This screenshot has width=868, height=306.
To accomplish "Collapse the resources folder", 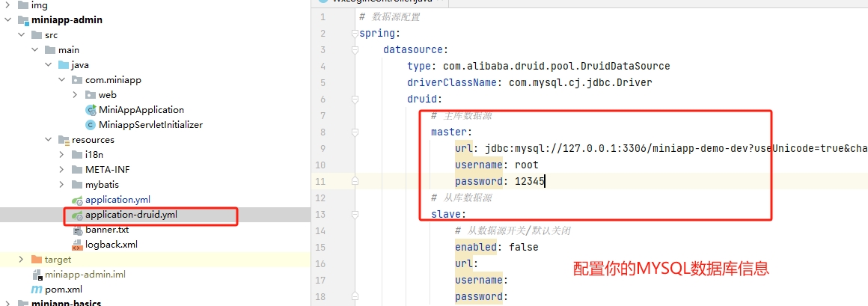I will point(49,140).
